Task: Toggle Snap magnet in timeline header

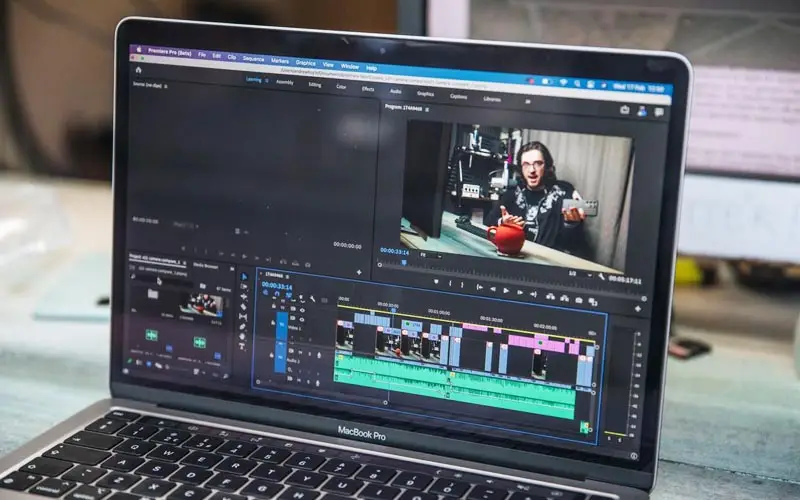Action: tap(277, 294)
